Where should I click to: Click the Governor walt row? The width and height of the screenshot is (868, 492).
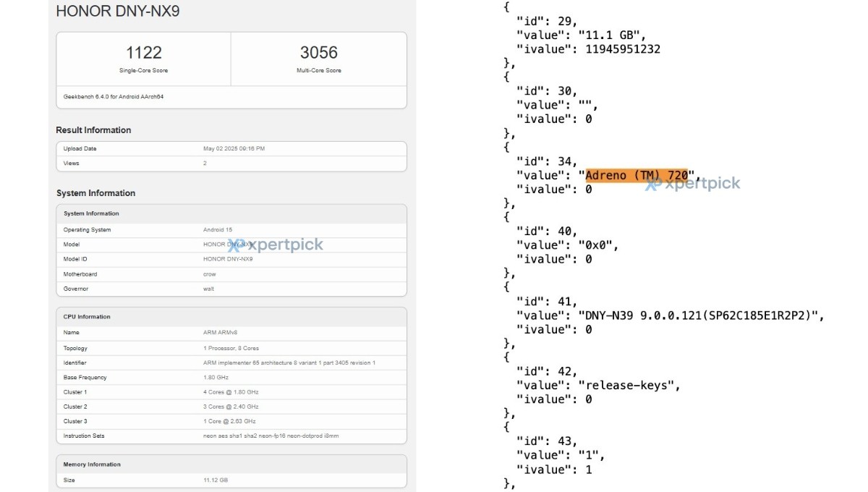coord(231,289)
